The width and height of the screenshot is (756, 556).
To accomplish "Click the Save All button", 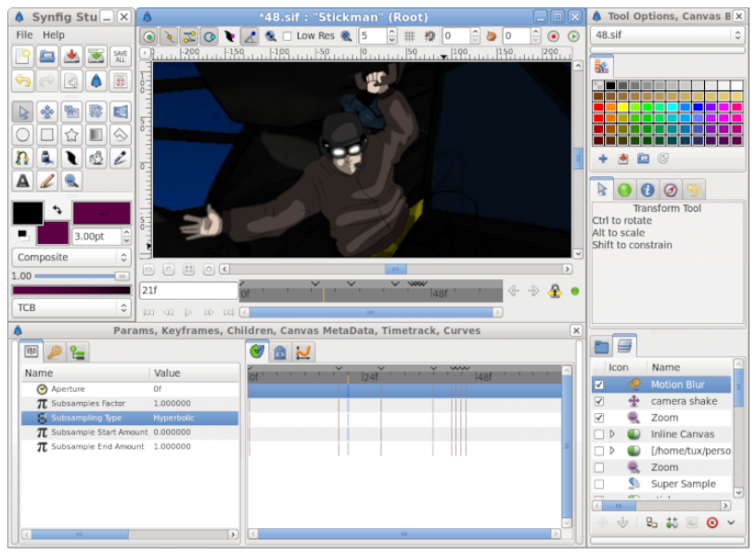I will click(x=120, y=57).
